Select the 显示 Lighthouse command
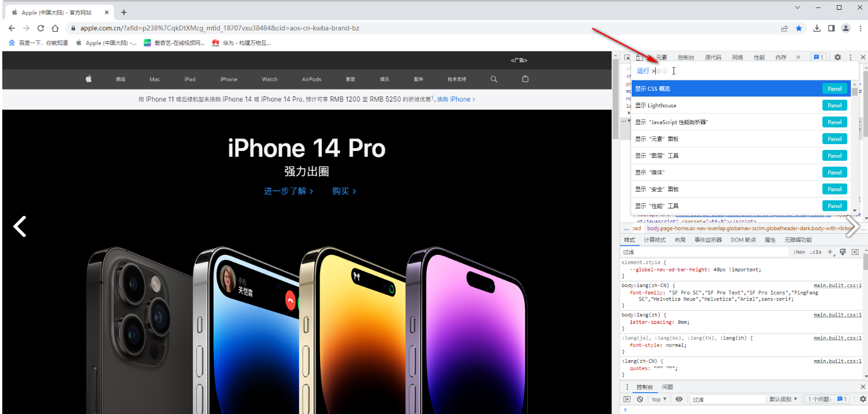Screen dimensions: 868x414 (x=741, y=105)
